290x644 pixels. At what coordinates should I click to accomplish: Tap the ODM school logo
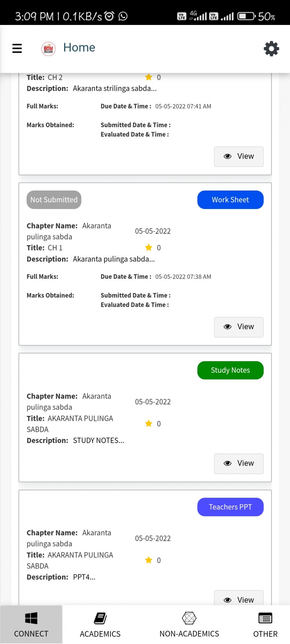point(48,49)
